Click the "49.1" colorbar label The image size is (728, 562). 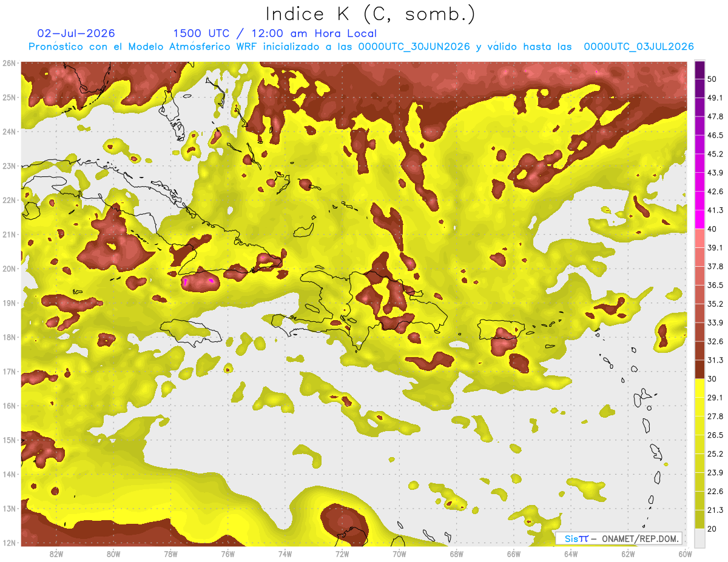tap(715, 98)
